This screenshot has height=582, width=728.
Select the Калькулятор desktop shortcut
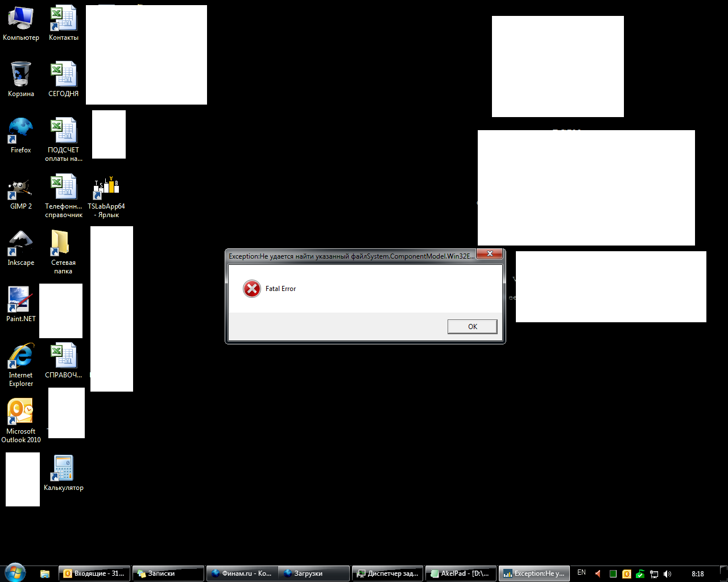tap(64, 473)
